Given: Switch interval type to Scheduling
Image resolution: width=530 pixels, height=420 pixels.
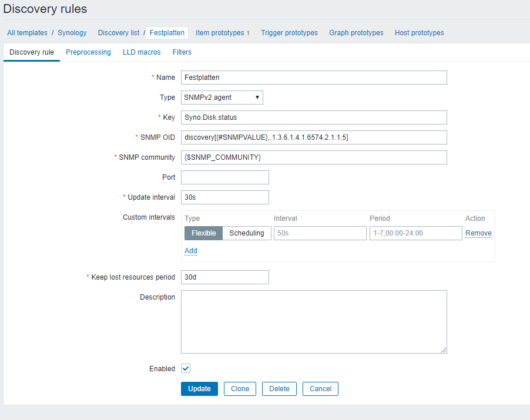Looking at the screenshot, I should point(247,233).
